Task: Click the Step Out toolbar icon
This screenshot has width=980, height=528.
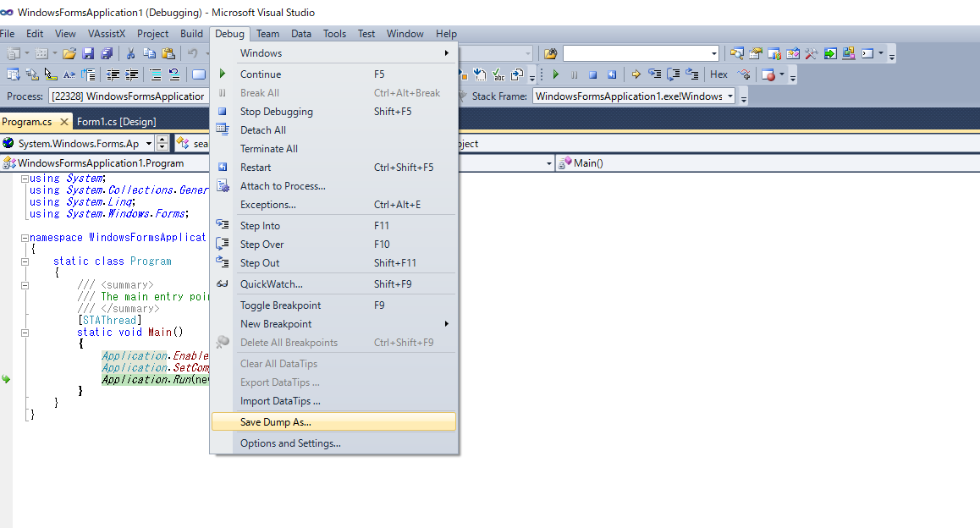Action: 692,75
